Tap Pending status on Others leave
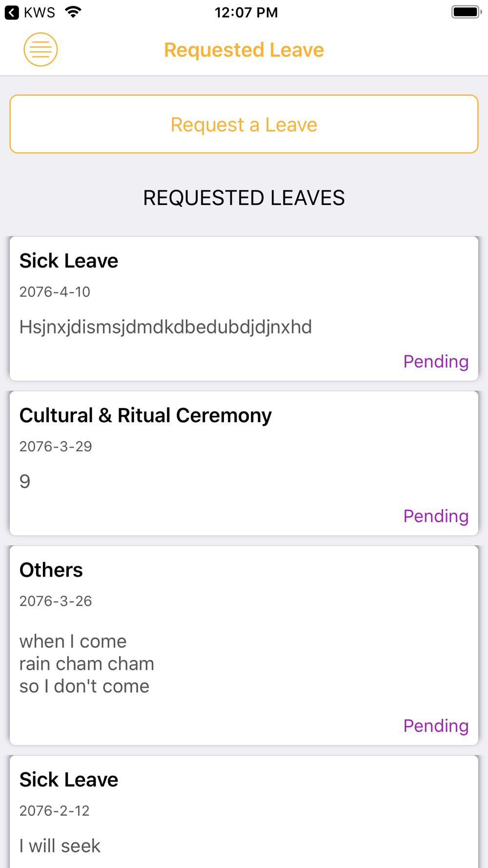 [436, 726]
